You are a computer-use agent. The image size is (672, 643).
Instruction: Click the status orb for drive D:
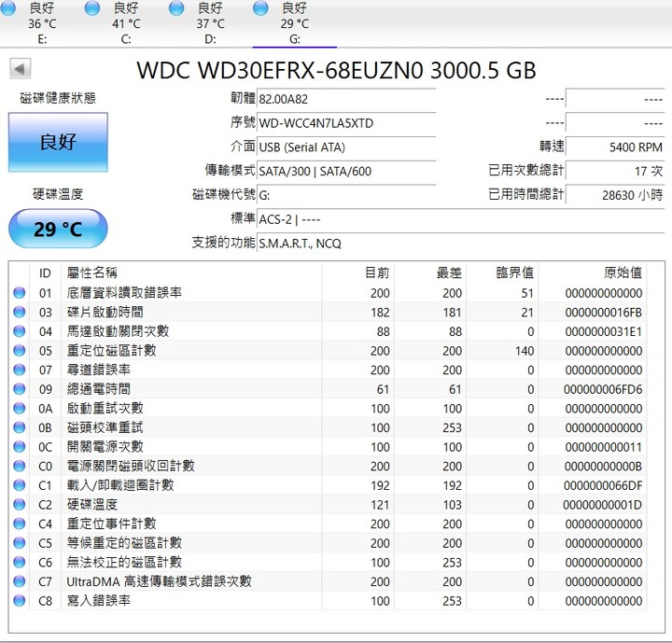[176, 8]
